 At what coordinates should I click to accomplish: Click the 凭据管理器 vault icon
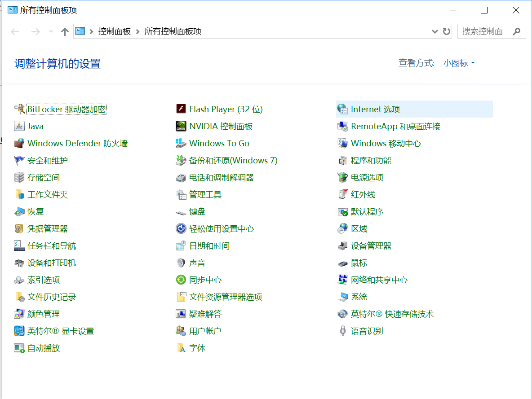tap(19, 228)
